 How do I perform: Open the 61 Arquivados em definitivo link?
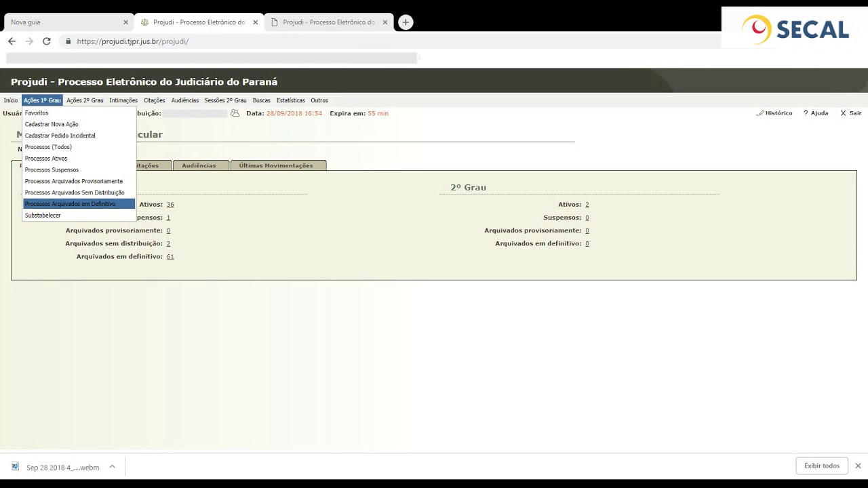pos(170,257)
